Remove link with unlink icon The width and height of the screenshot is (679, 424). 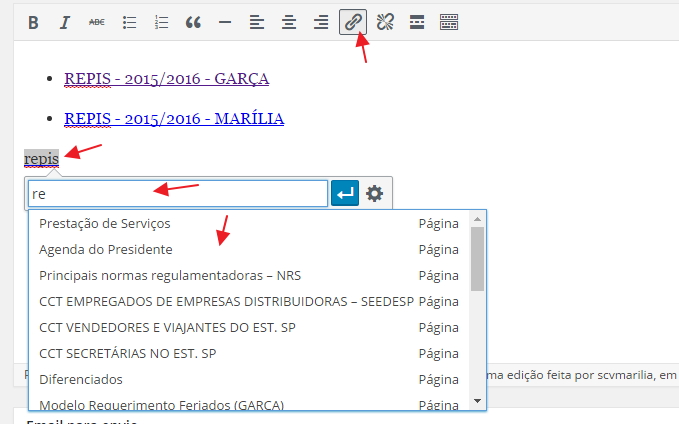click(385, 22)
